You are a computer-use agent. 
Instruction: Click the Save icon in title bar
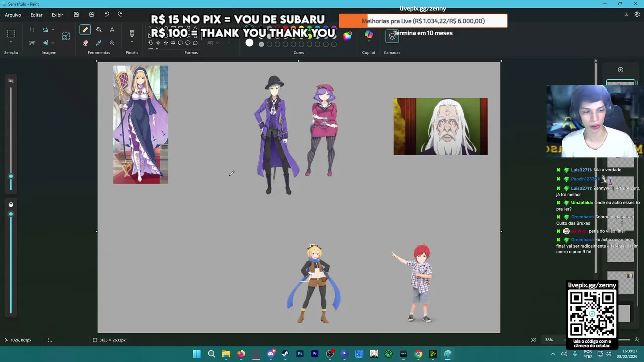point(76,15)
